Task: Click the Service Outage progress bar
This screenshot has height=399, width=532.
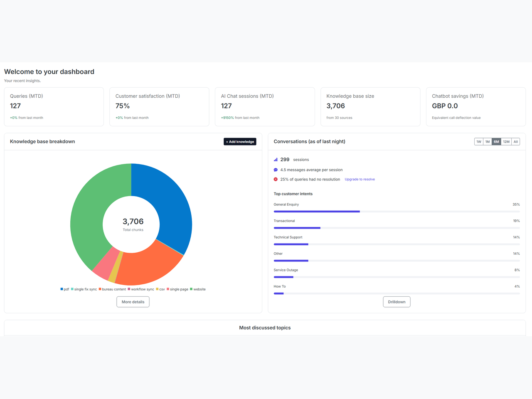Action: point(397,277)
